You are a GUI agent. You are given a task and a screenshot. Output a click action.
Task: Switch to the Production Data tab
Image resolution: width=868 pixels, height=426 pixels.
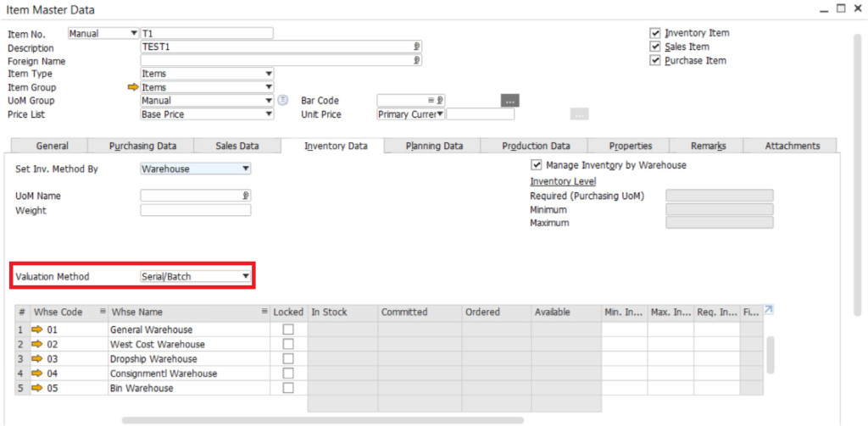[536, 146]
